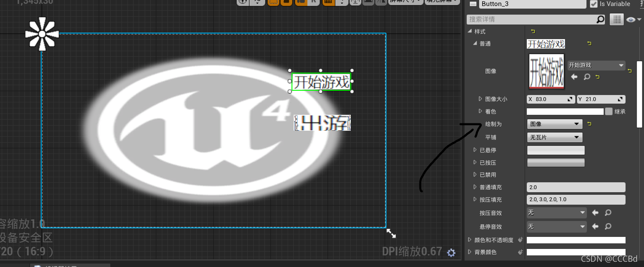Click the anchor flower widget on canvas

(42, 34)
